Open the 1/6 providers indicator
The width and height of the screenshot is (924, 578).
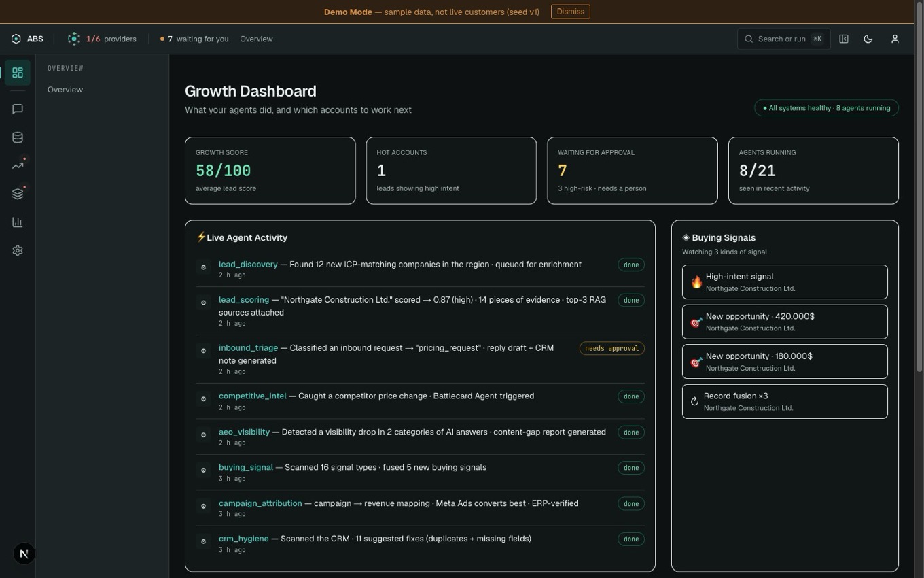(103, 39)
